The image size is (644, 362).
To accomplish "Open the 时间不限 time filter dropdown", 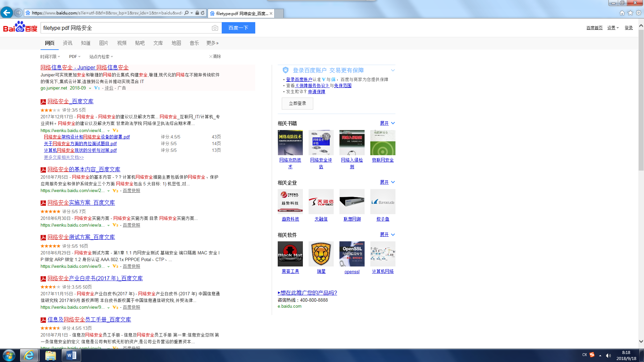I will [x=50, y=57].
